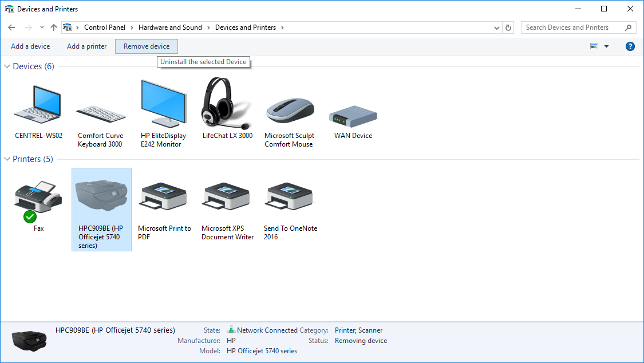Go back using the back arrow
Viewport: 644px width, 363px height.
click(x=11, y=27)
